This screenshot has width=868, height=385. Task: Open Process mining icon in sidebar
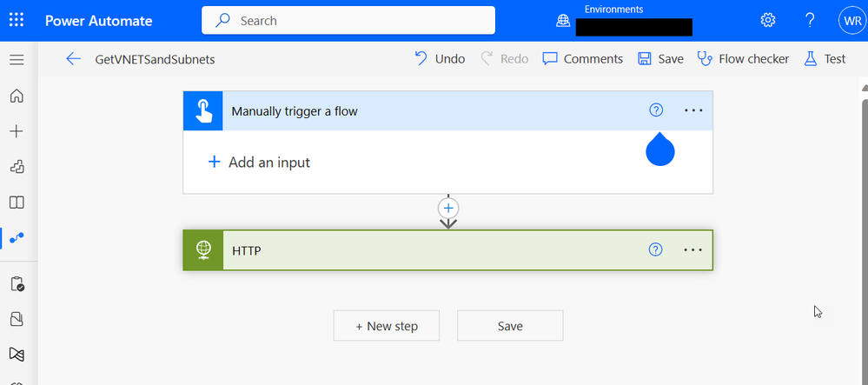tap(17, 354)
